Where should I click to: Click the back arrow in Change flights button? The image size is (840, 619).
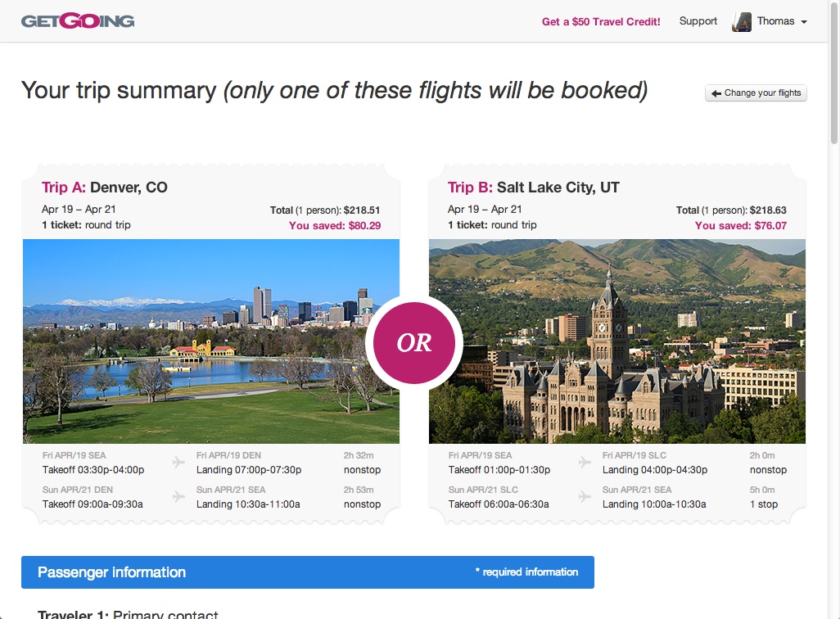pyautogui.click(x=716, y=93)
